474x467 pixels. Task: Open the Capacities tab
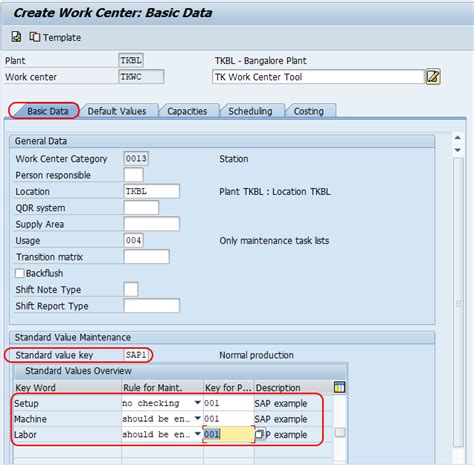(187, 111)
